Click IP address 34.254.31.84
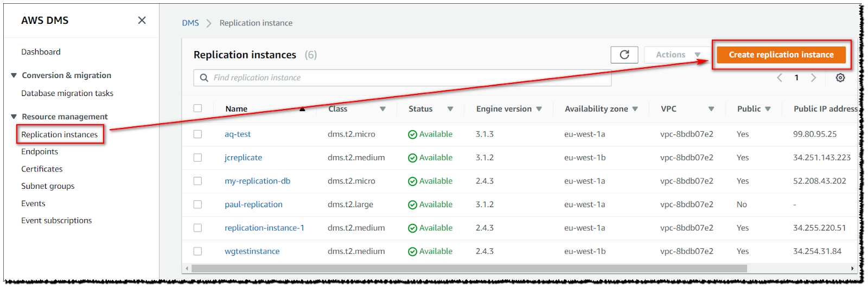This screenshot has height=288, width=868. click(818, 251)
